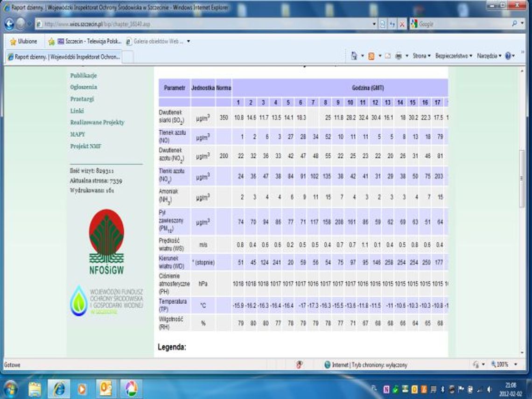
Task: Go to the Przetargi sidebar link
Action: coord(82,99)
